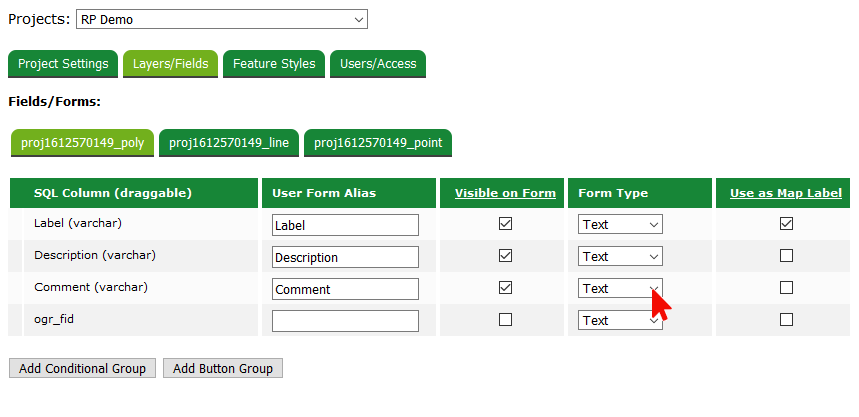Open the Projects dropdown showing RP Demo

pos(221,19)
